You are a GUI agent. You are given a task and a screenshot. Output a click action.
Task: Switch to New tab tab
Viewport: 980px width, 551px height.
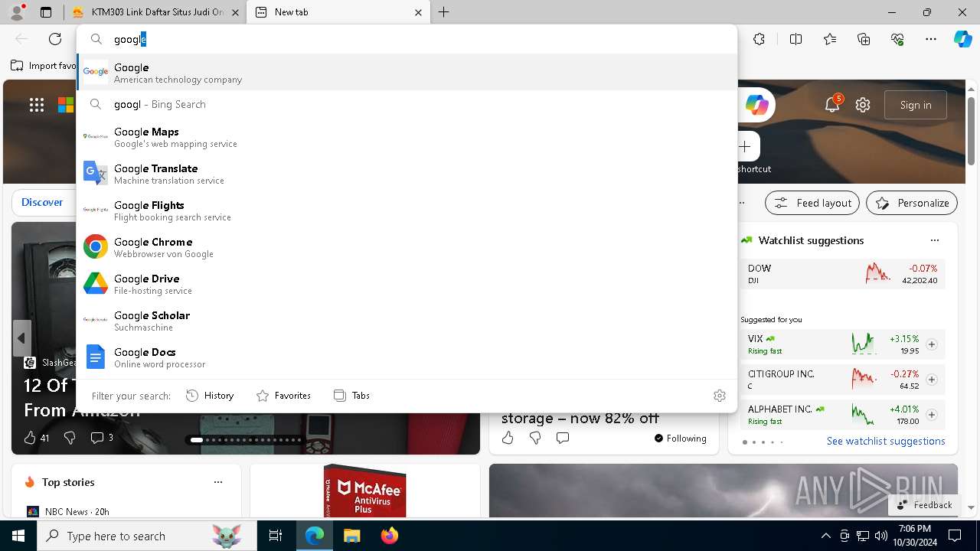point(339,12)
